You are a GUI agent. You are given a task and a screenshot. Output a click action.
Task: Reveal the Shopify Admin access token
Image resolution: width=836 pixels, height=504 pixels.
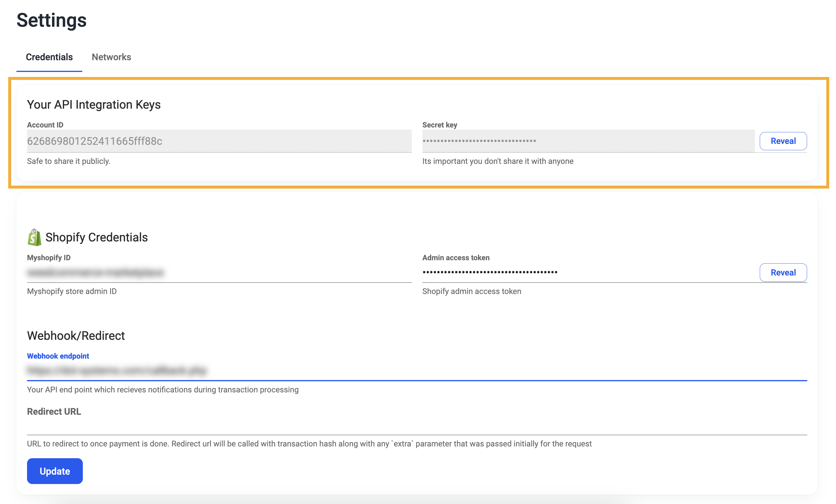(x=783, y=272)
